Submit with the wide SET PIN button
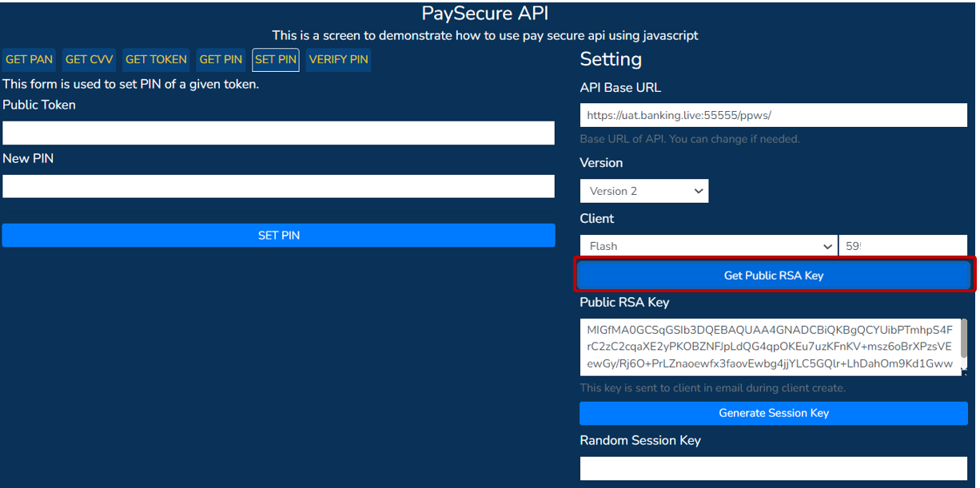This screenshot has height=488, width=980. 278,236
